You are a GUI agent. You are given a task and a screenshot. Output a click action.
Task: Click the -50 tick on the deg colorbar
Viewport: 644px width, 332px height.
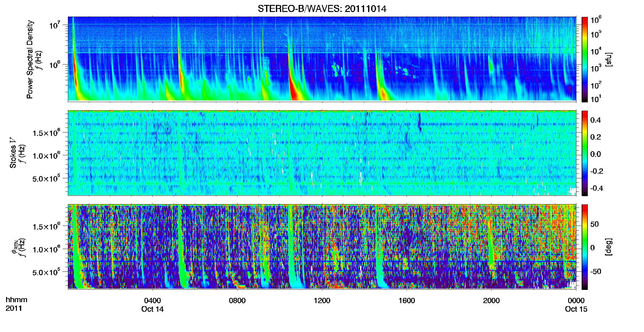coord(595,271)
